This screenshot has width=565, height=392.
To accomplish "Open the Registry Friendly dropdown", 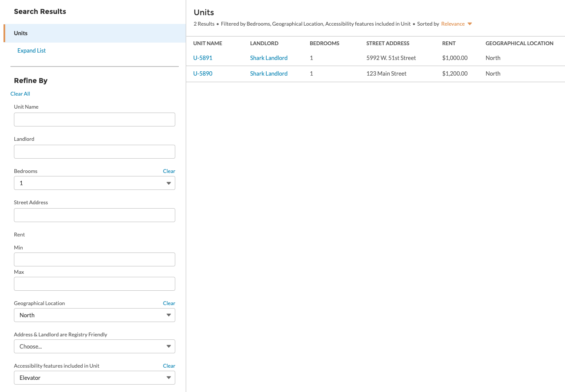I will 94,346.
